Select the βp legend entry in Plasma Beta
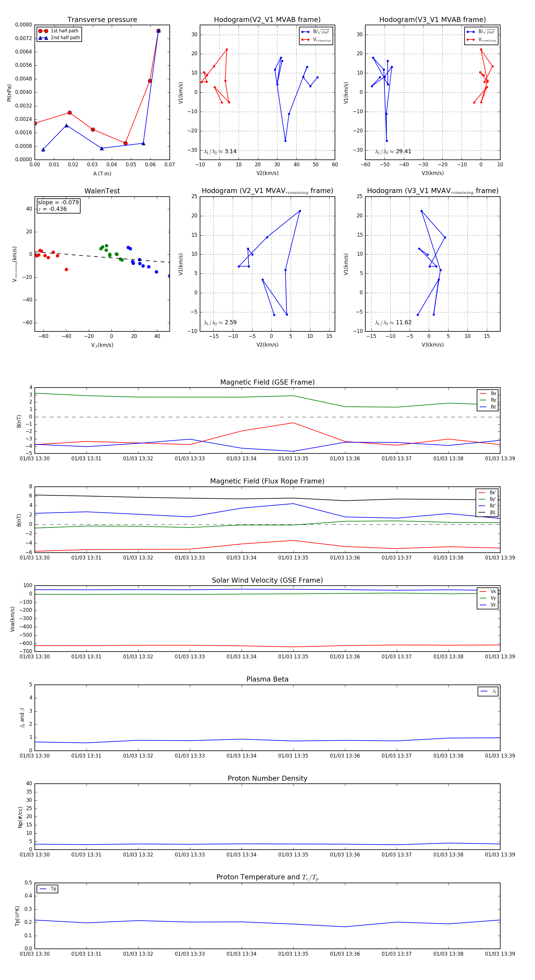This screenshot has width=535, height=980. [488, 691]
